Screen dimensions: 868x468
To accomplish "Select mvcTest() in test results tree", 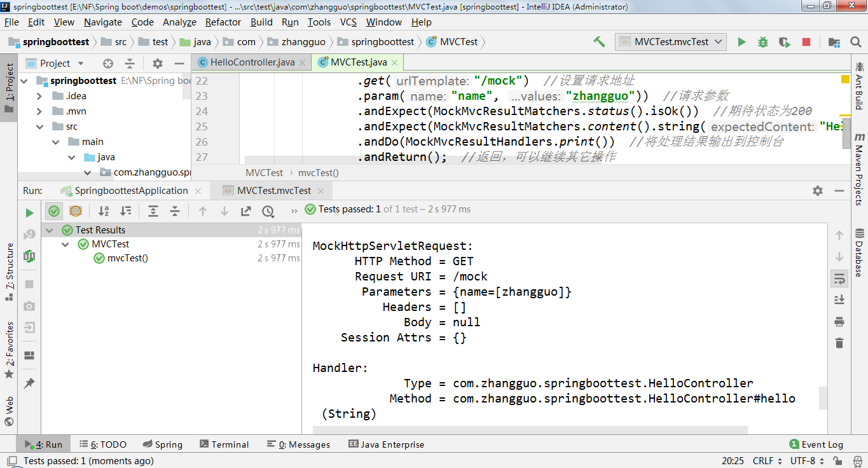I will pyautogui.click(x=127, y=258).
